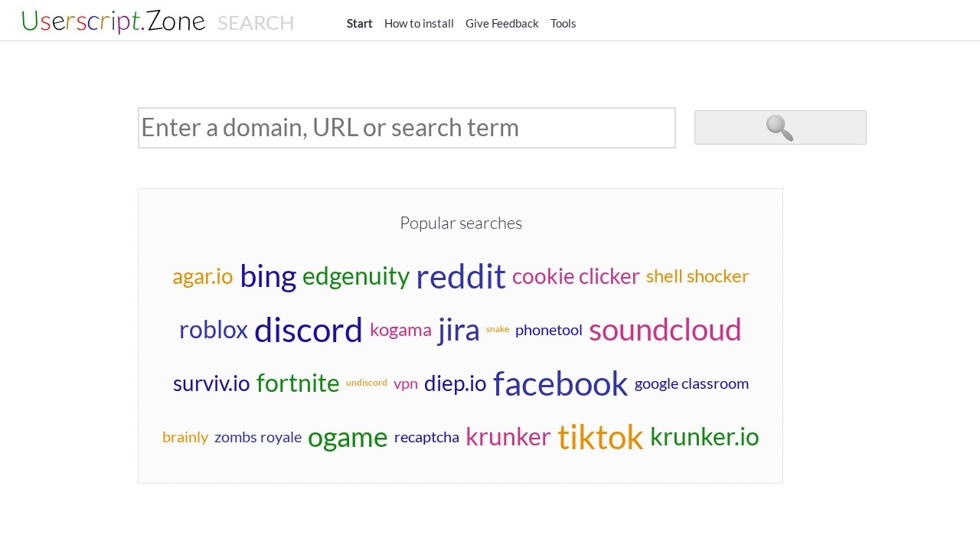Go to Give Feedback
Viewport: 980px width, 551px height.
502,23
